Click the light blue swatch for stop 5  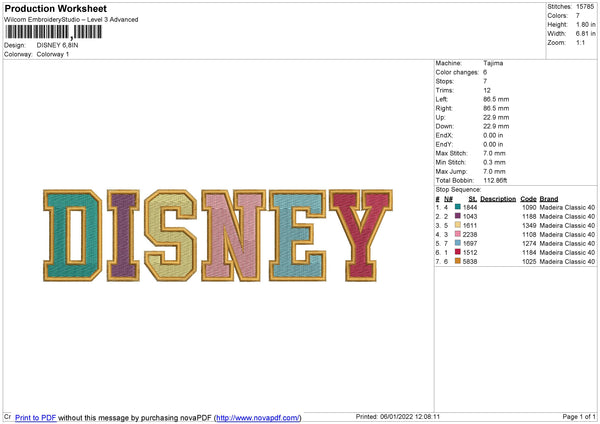coord(458,243)
